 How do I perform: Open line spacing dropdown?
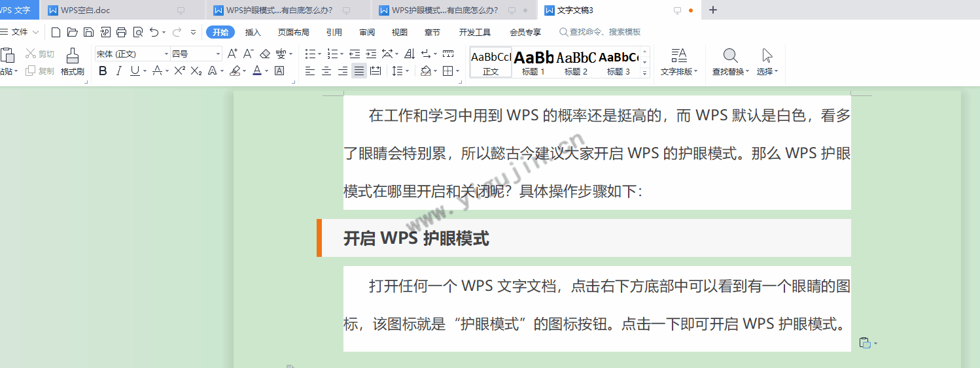[408, 71]
